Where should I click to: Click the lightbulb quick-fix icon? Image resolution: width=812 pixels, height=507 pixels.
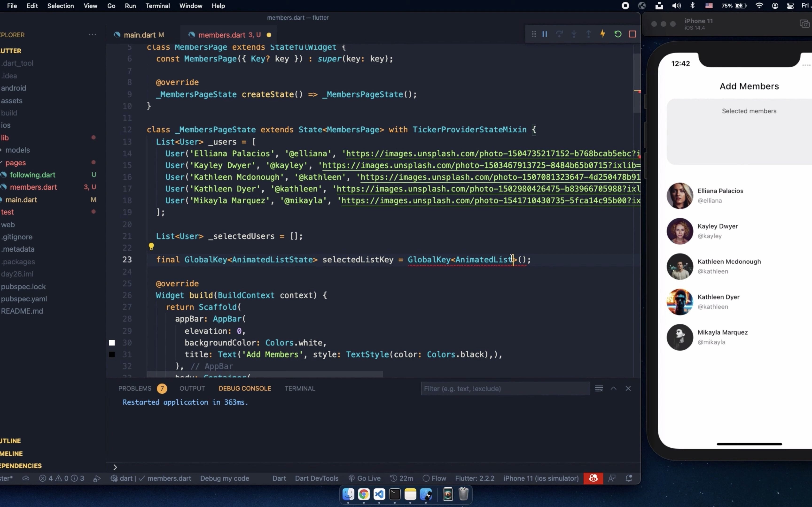click(151, 247)
